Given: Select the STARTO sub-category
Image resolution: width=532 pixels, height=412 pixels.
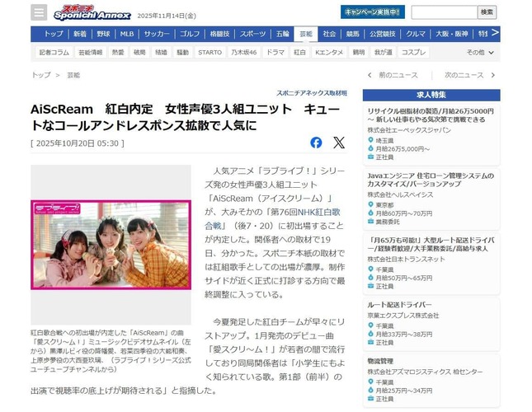Looking at the screenshot, I should 210,53.
